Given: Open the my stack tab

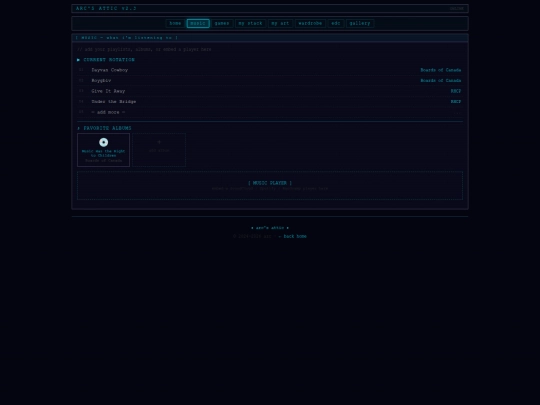Looking at the screenshot, I should (250, 23).
